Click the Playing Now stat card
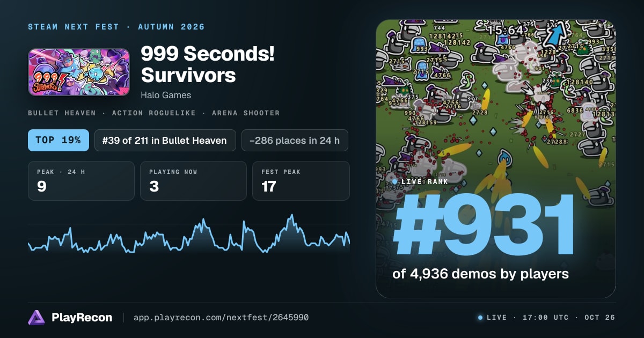The width and height of the screenshot is (644, 338). pyautogui.click(x=193, y=181)
